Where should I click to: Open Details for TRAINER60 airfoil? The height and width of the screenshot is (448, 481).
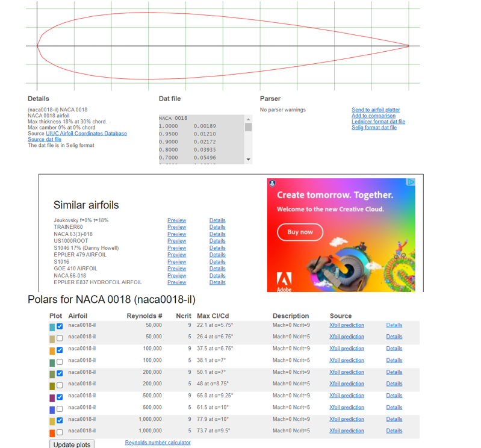coord(217,227)
